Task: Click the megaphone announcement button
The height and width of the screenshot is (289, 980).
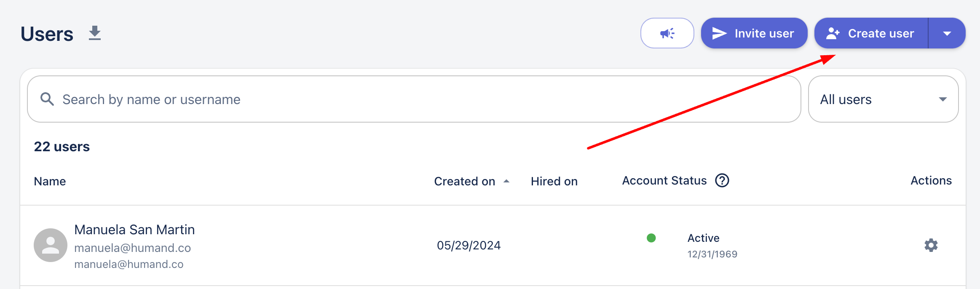Action: [667, 33]
